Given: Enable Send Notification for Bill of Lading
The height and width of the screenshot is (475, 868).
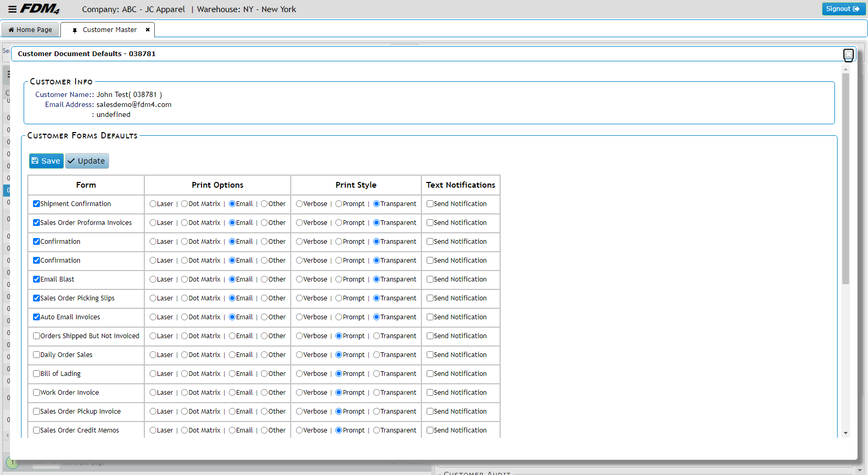Looking at the screenshot, I should [x=430, y=374].
